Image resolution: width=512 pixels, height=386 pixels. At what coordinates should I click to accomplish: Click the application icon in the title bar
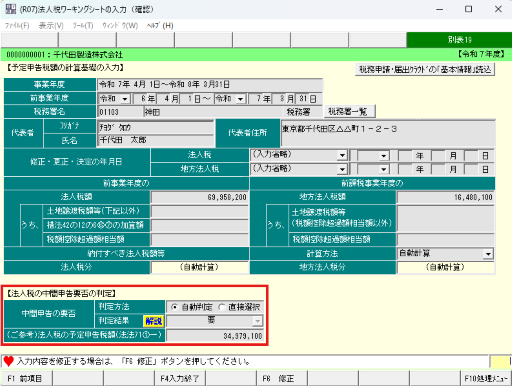click(10, 9)
